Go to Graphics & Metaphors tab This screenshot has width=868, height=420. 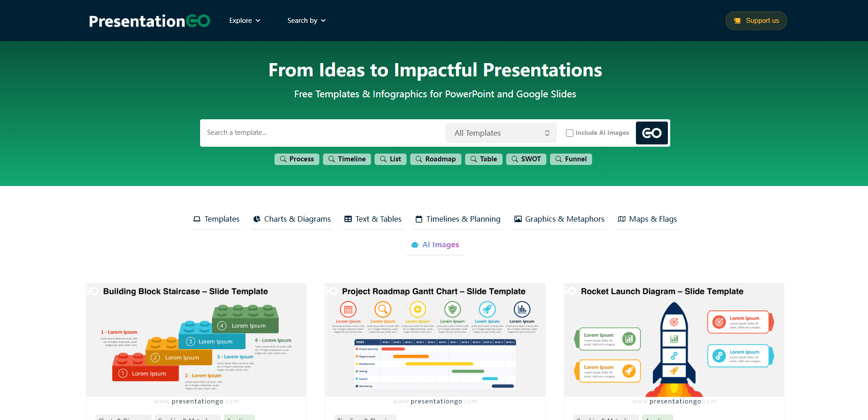click(x=559, y=219)
